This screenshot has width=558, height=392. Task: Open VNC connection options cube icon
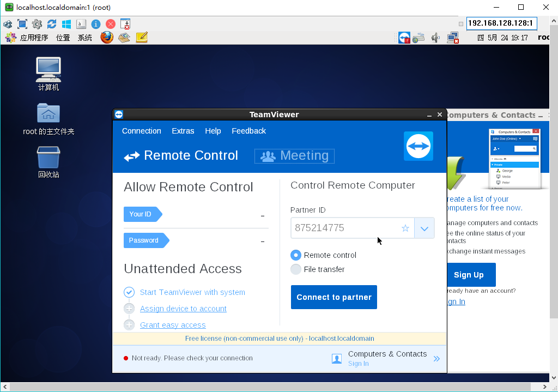point(8,24)
